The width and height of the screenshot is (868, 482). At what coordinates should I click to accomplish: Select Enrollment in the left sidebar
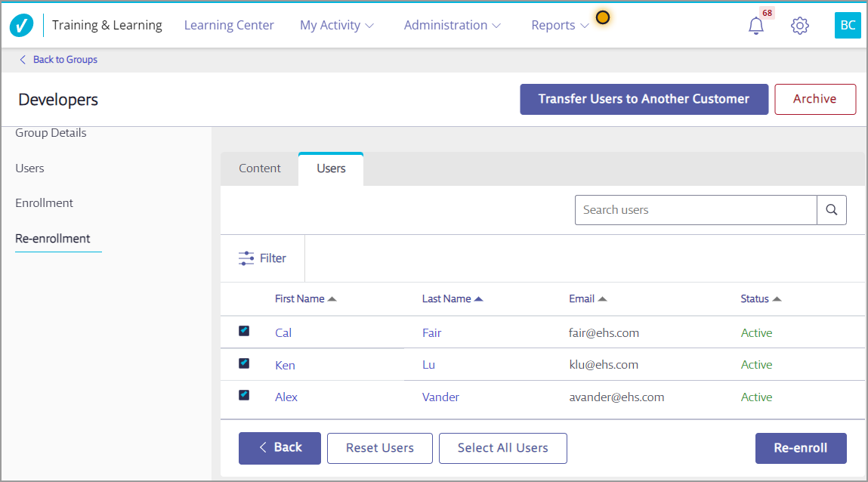click(44, 203)
